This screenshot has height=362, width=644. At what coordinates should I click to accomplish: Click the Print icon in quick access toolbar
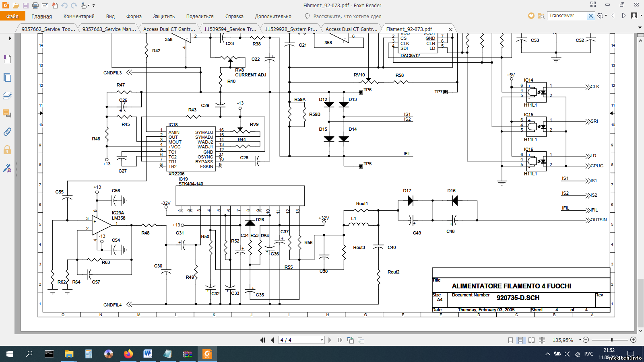coord(35,6)
